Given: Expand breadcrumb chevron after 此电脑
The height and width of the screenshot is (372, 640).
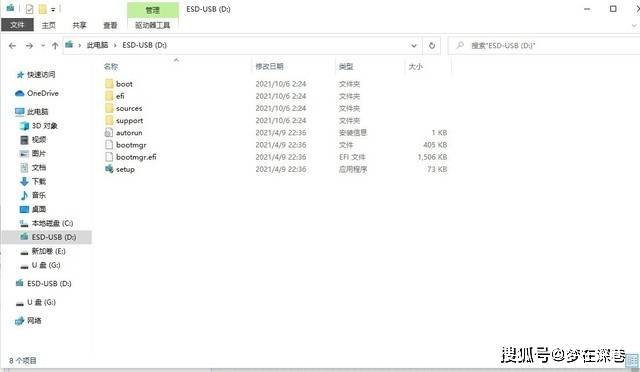Looking at the screenshot, I should (x=115, y=45).
